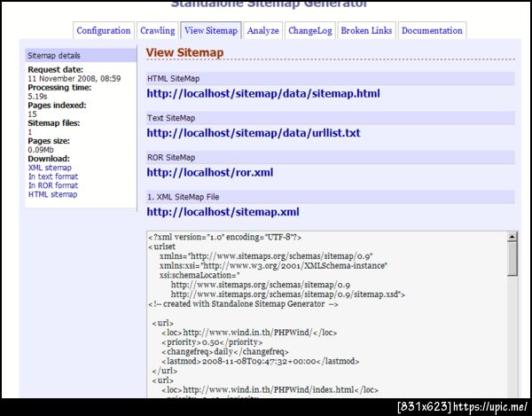Image resolution: width=532 pixels, height=416 pixels.
Task: Click the PHPWind/index.html loc line
Action: point(270,389)
